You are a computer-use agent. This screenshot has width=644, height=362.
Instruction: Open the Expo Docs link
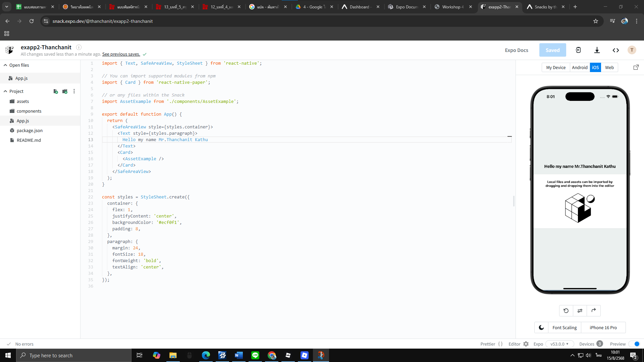point(517,50)
